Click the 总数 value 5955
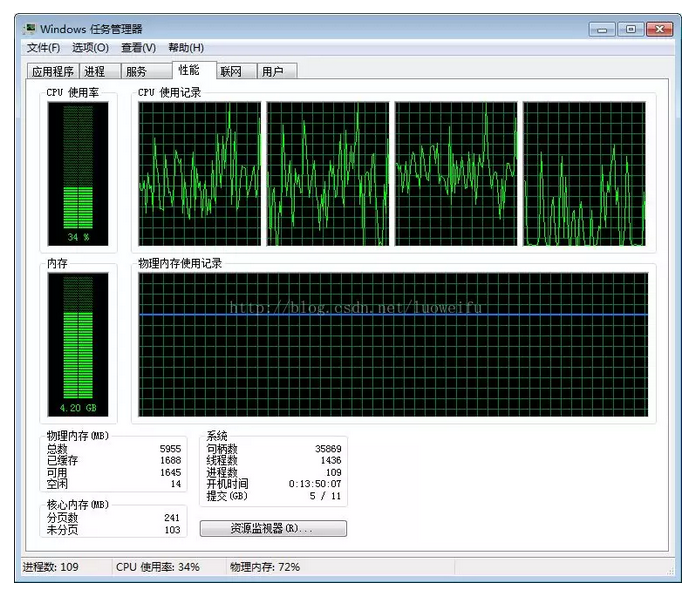Image resolution: width=694 pixels, height=605 pixels. click(170, 448)
